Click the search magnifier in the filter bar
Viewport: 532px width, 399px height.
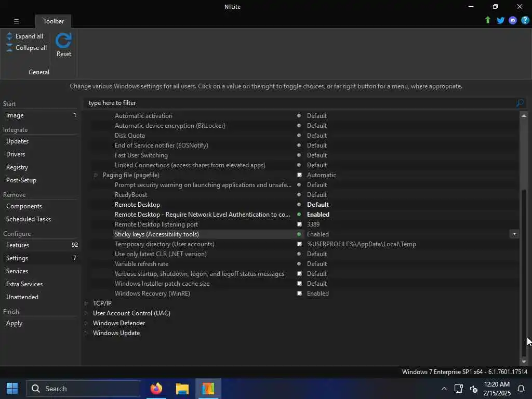(520, 103)
